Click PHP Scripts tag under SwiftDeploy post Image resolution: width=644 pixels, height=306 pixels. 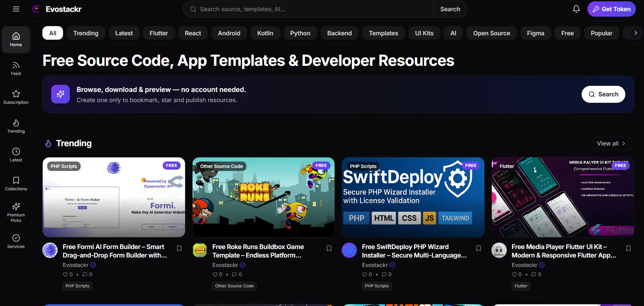click(x=377, y=286)
